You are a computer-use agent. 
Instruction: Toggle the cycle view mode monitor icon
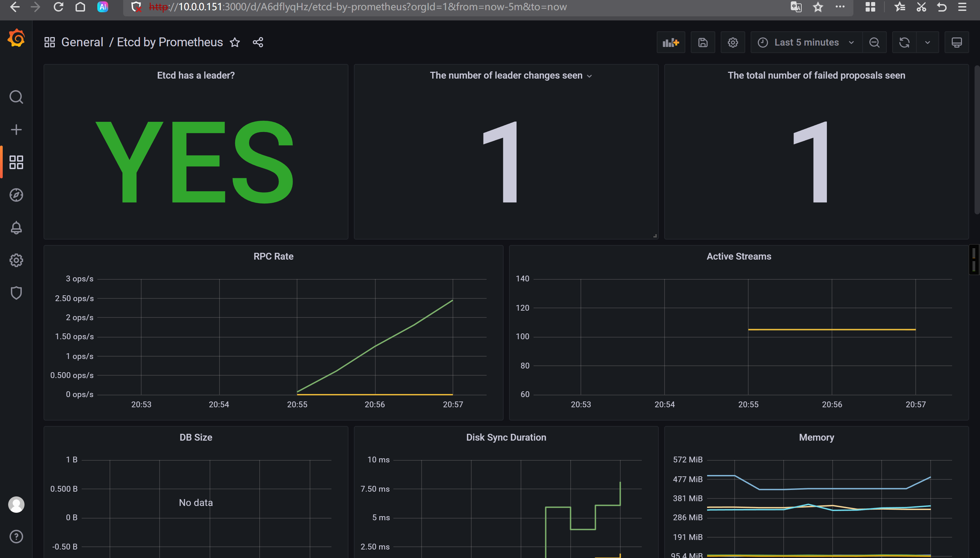956,43
